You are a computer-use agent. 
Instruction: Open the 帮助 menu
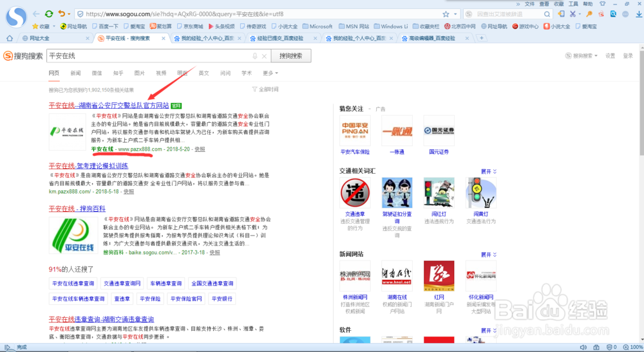(x=588, y=4)
